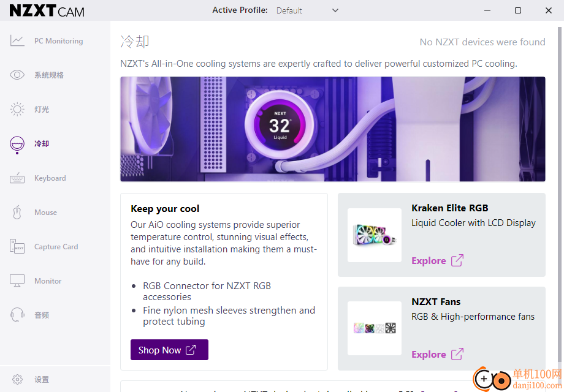Click the eye icon for 系统规格
This screenshot has height=392, width=564.
tap(17, 75)
